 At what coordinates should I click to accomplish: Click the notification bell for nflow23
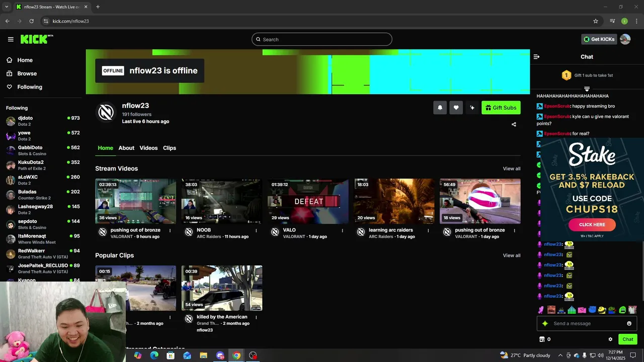[x=440, y=108]
